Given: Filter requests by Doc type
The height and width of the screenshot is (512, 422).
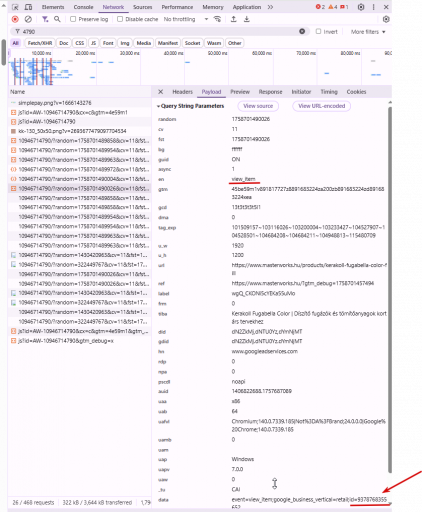Looking at the screenshot, I should 64,43.
